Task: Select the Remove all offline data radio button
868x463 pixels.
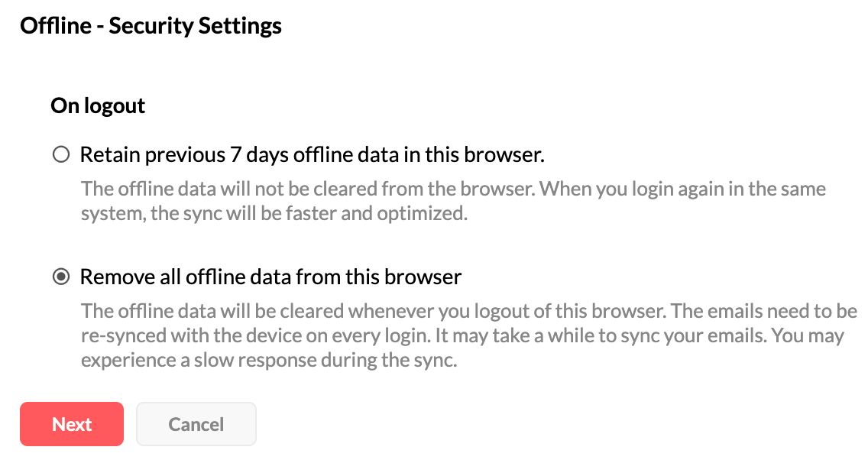Action: (60, 277)
